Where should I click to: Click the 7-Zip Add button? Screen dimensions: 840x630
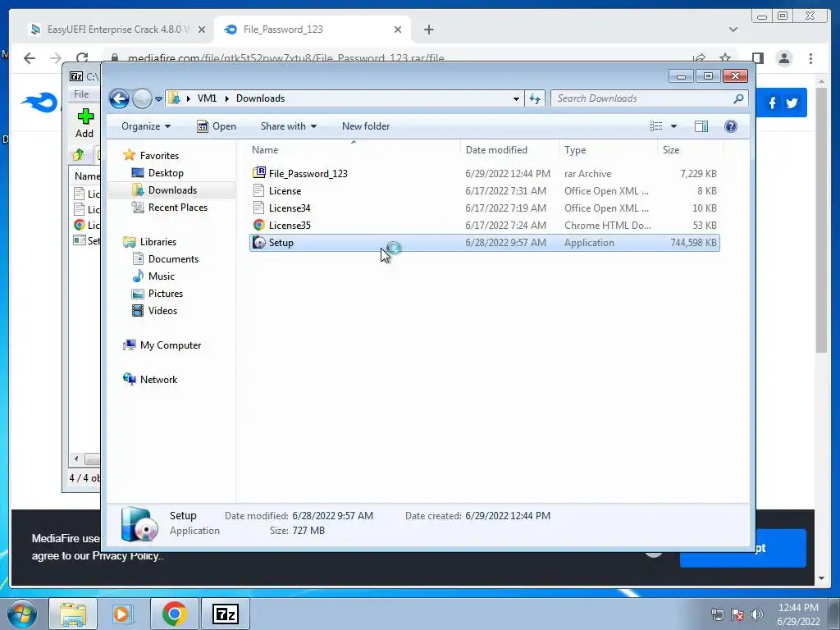84,123
